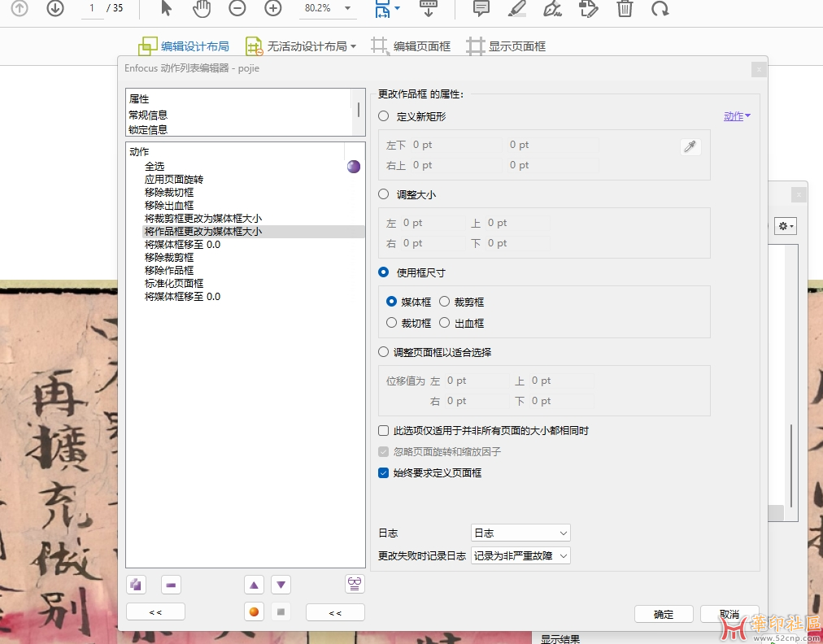Click the rotate clockwise icon
The width and height of the screenshot is (823, 644).
660,8
